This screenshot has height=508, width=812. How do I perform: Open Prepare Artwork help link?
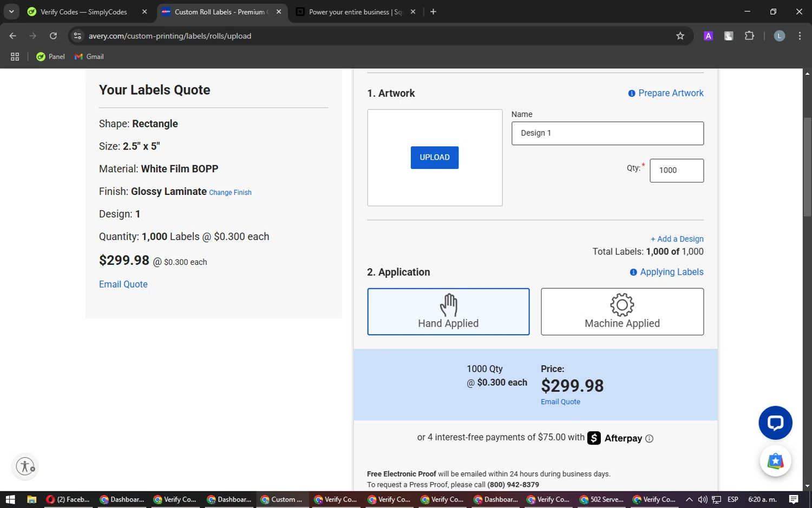click(671, 93)
